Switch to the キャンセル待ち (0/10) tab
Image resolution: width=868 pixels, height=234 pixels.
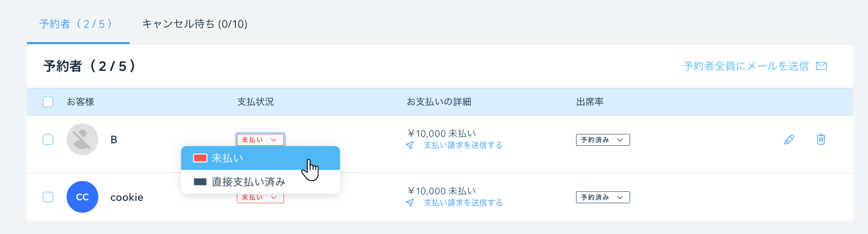pyautogui.click(x=195, y=24)
